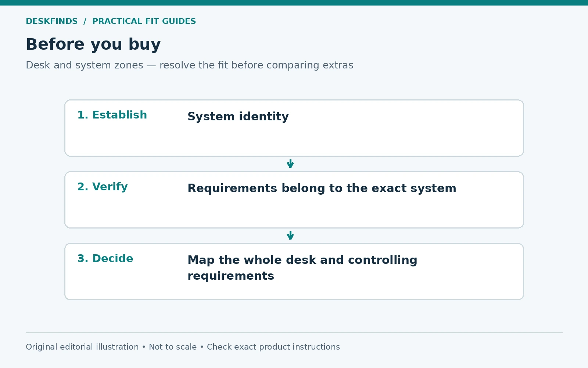The height and width of the screenshot is (368, 588).
Task: Click the '2. Verify' step label
Action: click(x=103, y=187)
